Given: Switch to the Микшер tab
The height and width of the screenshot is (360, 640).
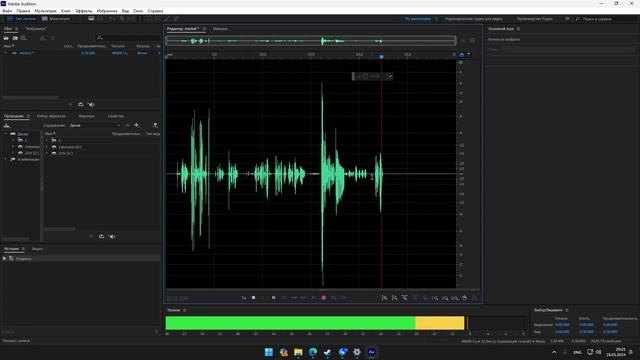Looking at the screenshot, I should [220, 29].
